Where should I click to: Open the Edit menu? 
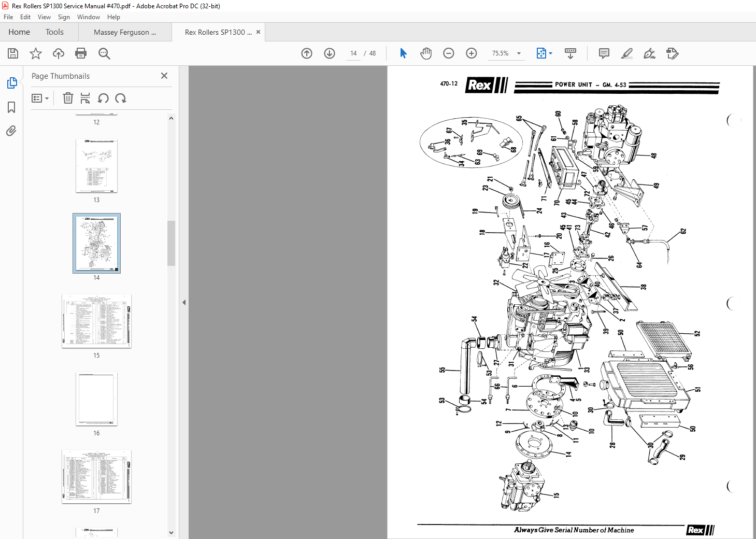pos(25,17)
